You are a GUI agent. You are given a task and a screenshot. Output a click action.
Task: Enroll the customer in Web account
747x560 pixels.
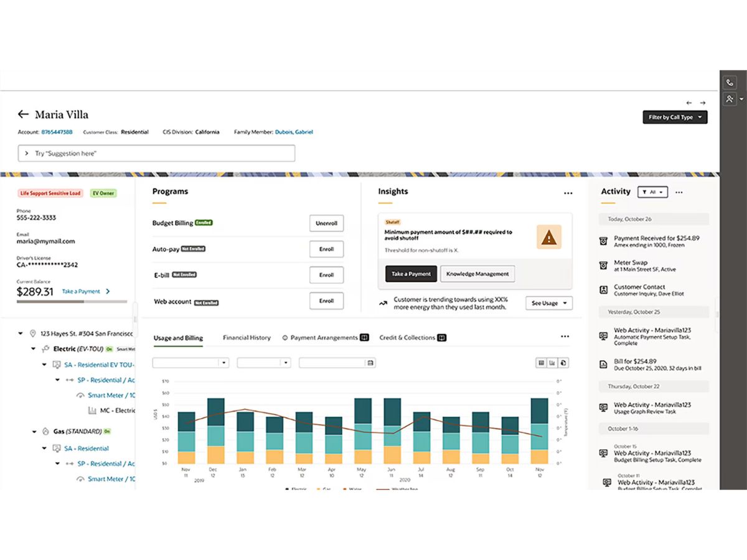tap(326, 301)
